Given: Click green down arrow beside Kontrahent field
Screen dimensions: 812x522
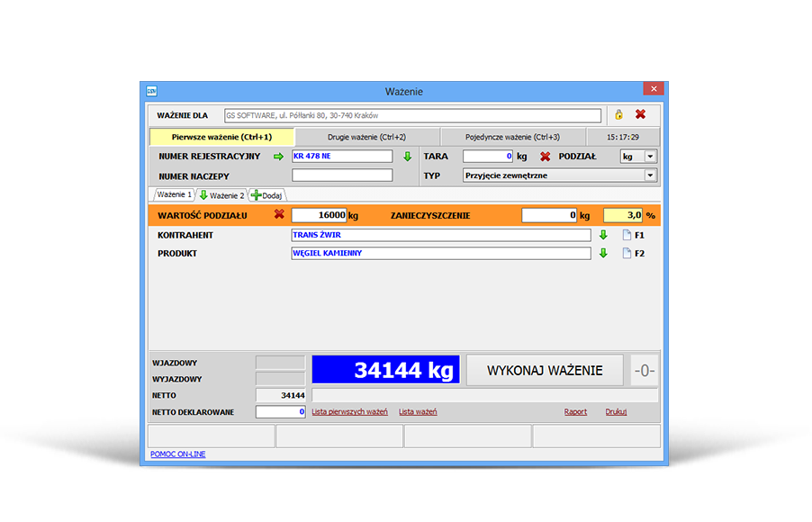Looking at the screenshot, I should click(603, 235).
